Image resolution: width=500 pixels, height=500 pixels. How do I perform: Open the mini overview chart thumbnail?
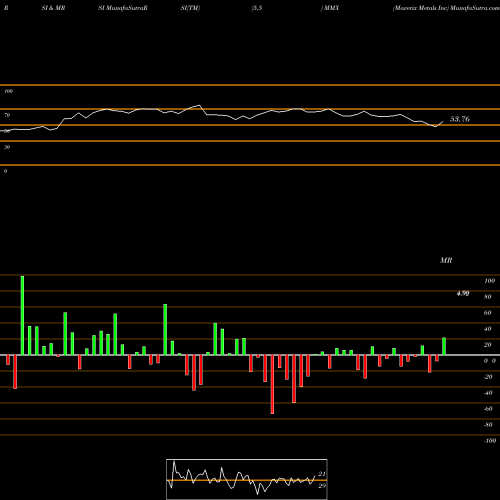(x=247, y=479)
